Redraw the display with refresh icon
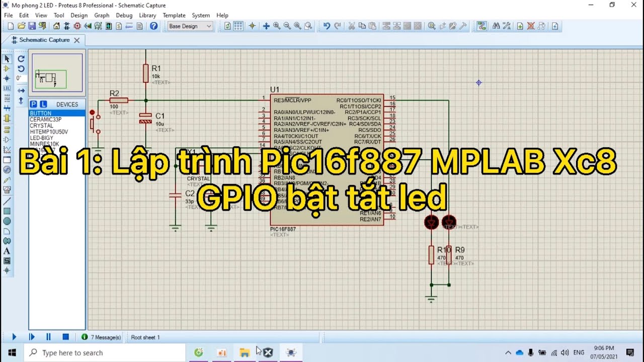The width and height of the screenshot is (644, 362). point(227,26)
